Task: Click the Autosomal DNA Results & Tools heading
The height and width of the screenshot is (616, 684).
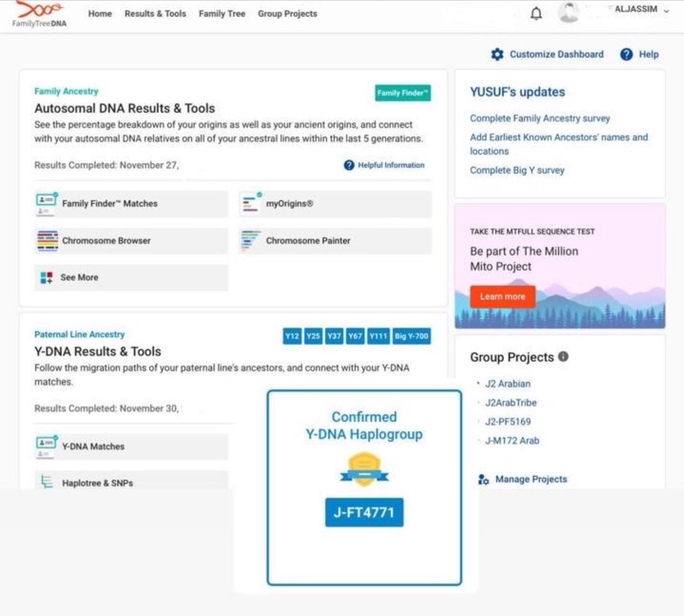Action: 124,108
